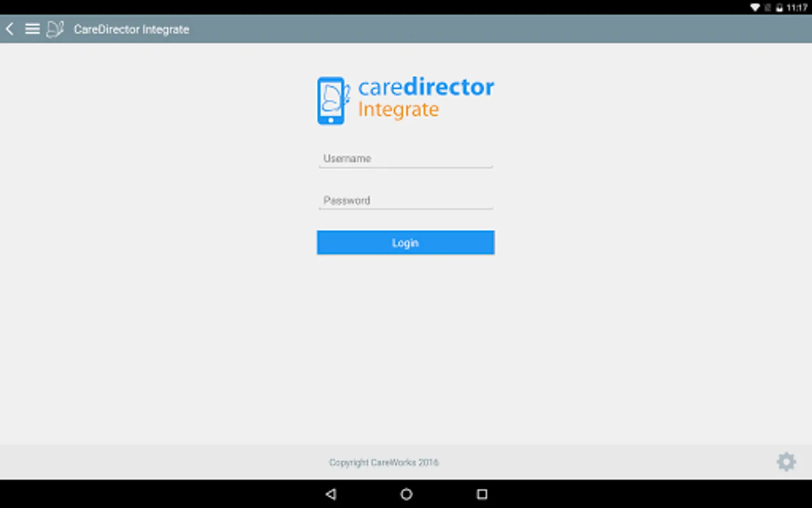The height and width of the screenshot is (508, 812).
Task: Tap the Wi-Fi status icon
Action: pyautogui.click(x=755, y=7)
